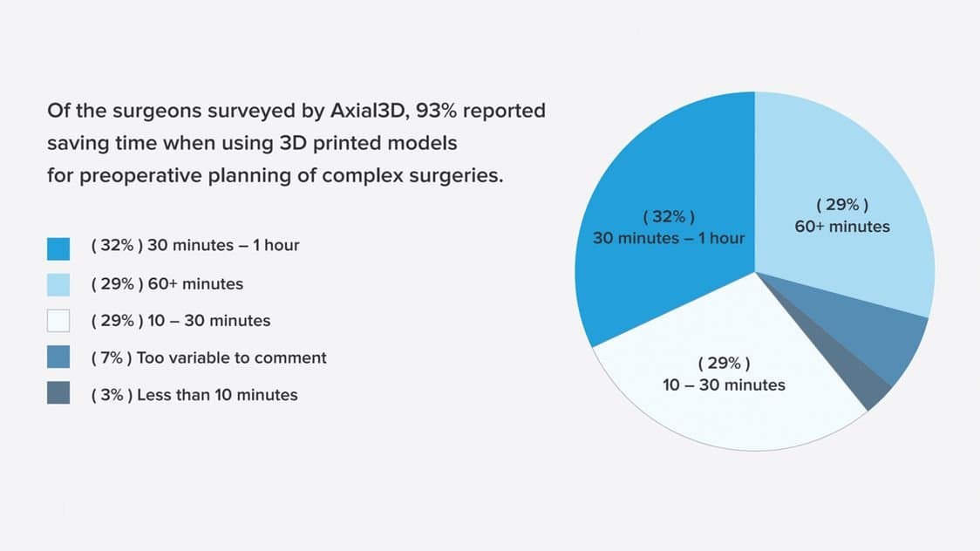Click the "60+ minutes" label inside the pie
Viewport: 980px width, 551px height.
point(842,227)
